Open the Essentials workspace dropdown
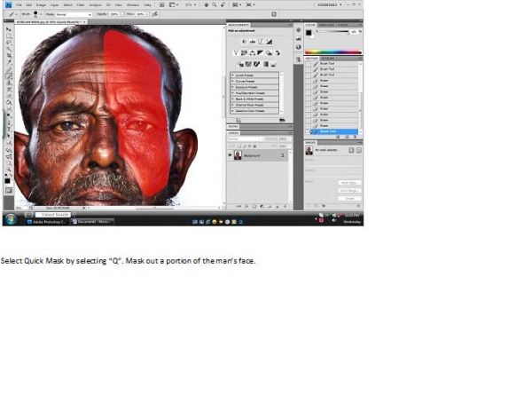 (x=330, y=4)
